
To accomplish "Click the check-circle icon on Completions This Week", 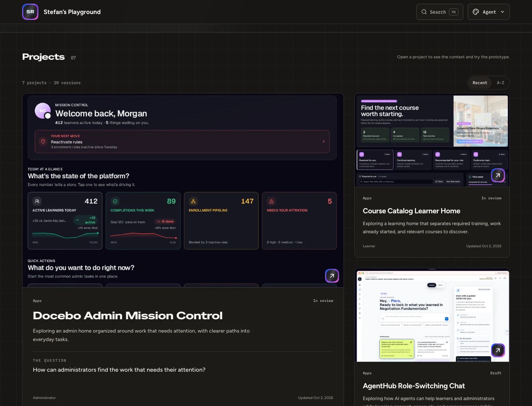I will pos(115,201).
